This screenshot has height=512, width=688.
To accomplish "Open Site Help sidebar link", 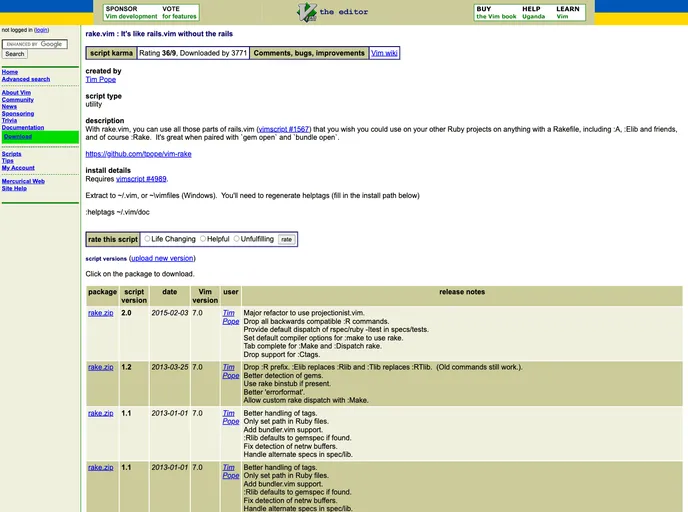I will tap(14, 188).
